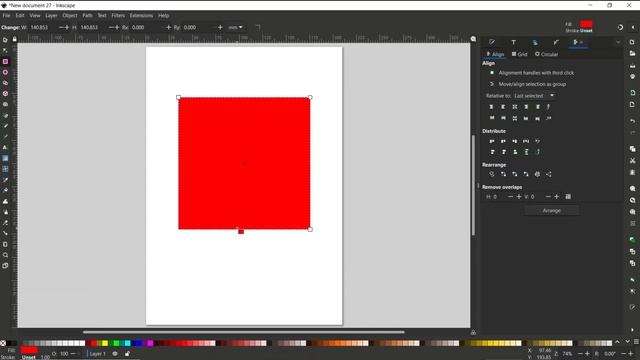This screenshot has width=640, height=360.
Task: Select the Selector arrow tool
Action: pyautogui.click(x=5, y=40)
